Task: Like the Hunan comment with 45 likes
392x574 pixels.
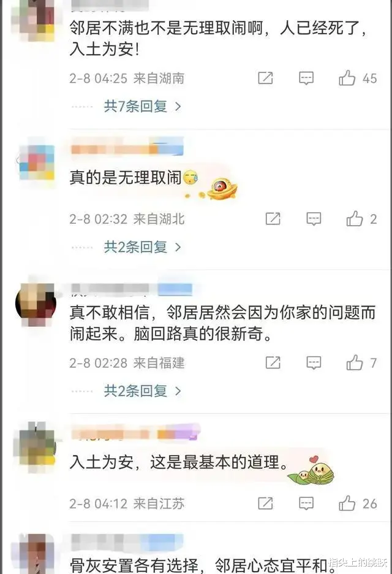Action: pyautogui.click(x=347, y=78)
